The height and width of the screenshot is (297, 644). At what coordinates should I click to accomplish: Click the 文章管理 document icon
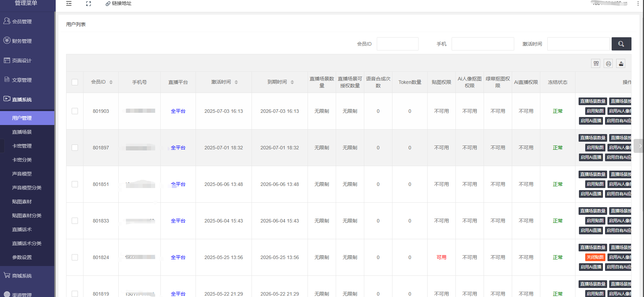7,79
